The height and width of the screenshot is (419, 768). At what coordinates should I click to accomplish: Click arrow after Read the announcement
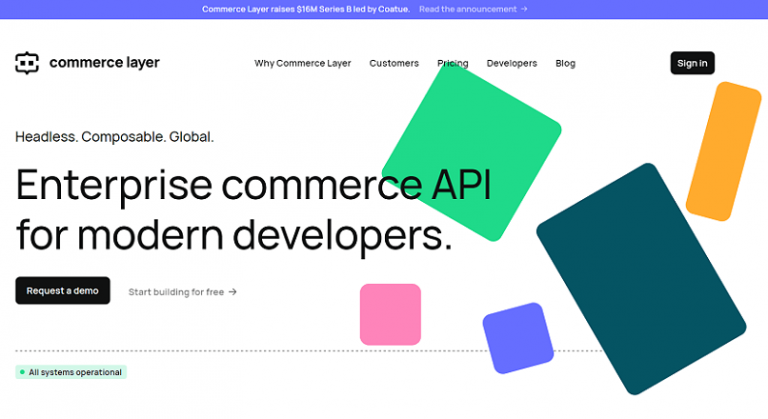[x=524, y=9]
